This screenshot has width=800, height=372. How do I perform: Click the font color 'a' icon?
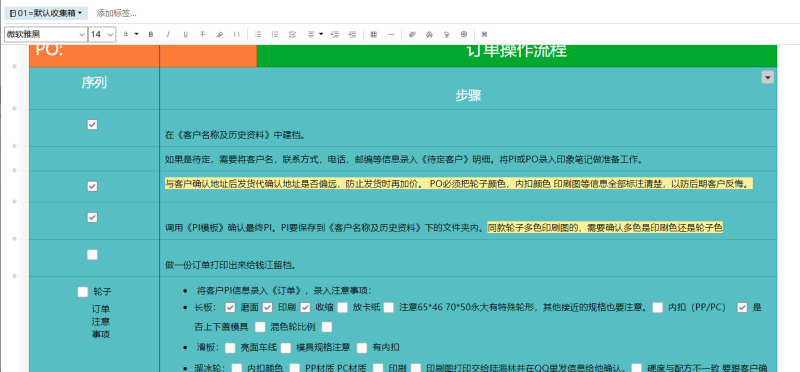[x=126, y=34]
